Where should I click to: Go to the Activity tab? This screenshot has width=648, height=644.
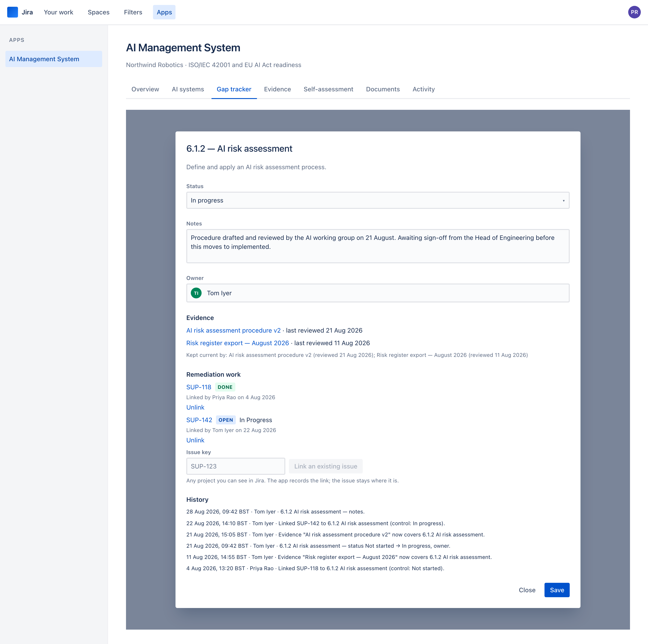click(x=424, y=89)
